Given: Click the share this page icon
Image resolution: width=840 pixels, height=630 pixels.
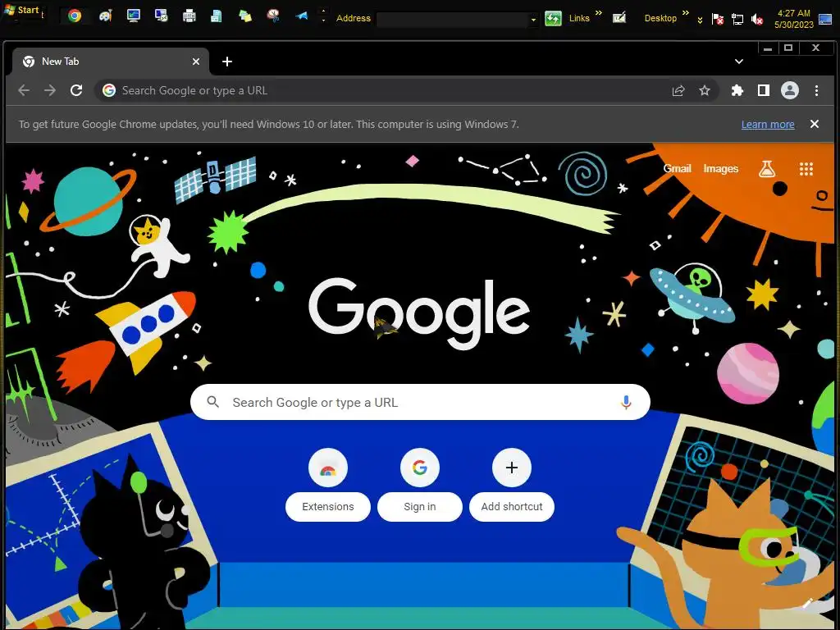Looking at the screenshot, I should [x=678, y=90].
